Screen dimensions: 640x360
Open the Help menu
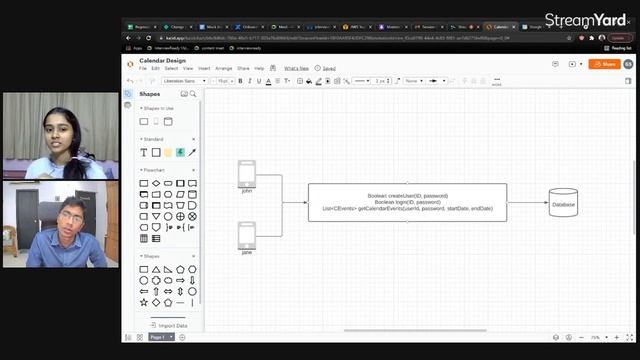[x=259, y=69]
